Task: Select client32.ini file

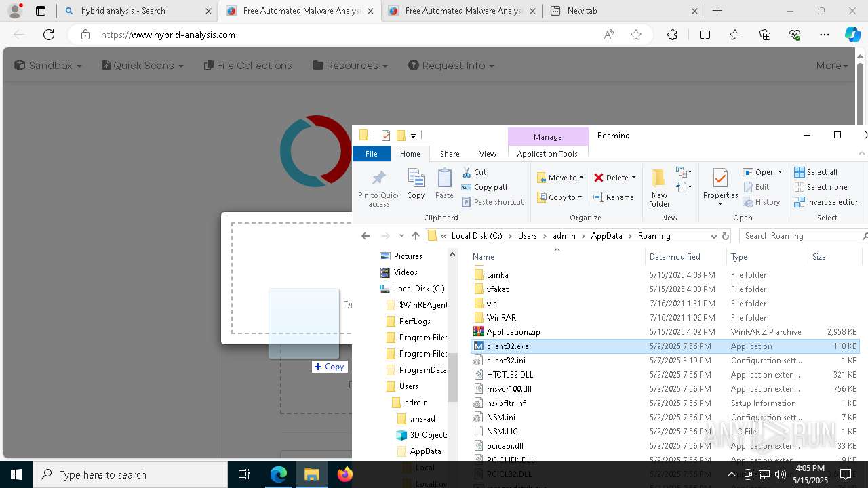Action: [505, 361]
